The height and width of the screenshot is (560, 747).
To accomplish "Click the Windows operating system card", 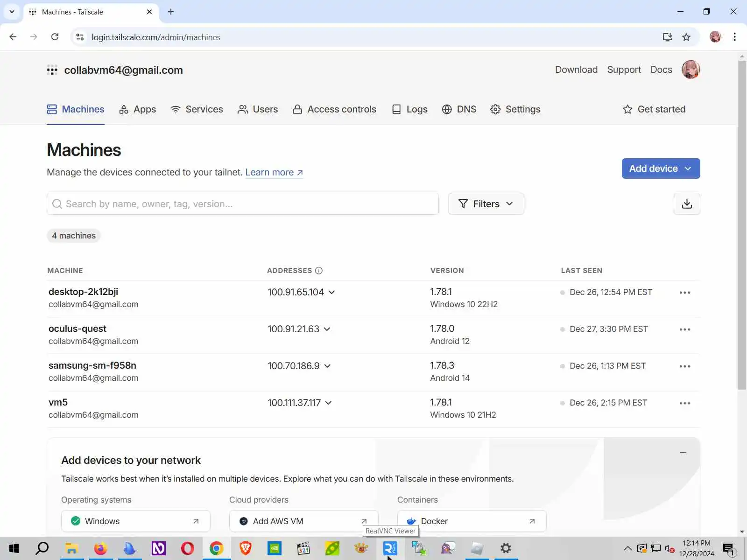I will click(x=136, y=521).
